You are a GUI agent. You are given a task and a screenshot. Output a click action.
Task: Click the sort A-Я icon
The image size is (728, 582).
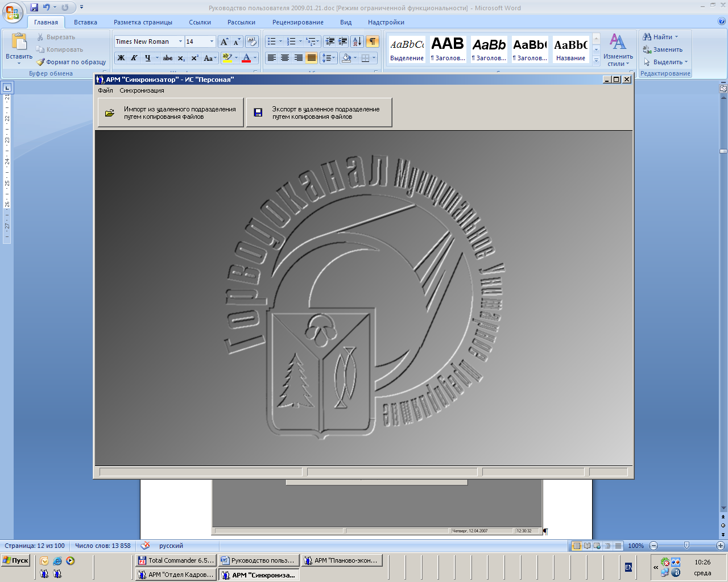357,41
